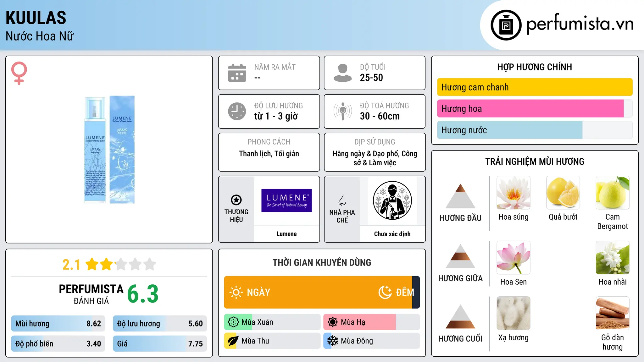Click the Lumene brand logo

(286, 200)
